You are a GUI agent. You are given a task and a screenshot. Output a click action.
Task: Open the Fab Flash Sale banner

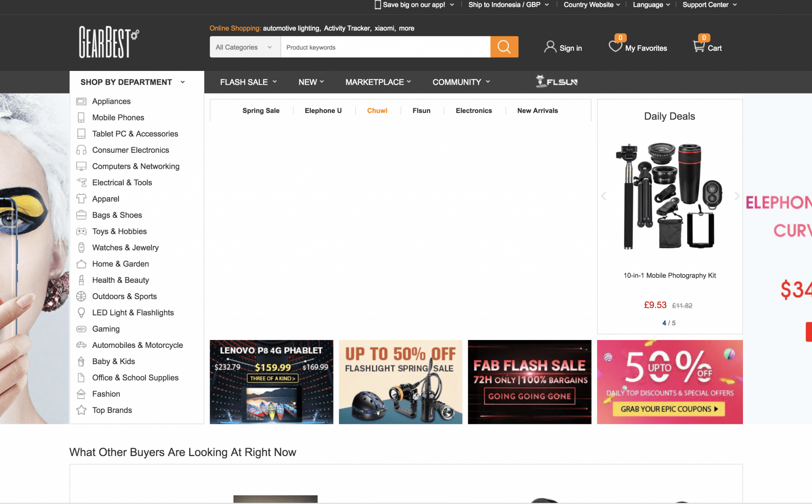(x=530, y=382)
